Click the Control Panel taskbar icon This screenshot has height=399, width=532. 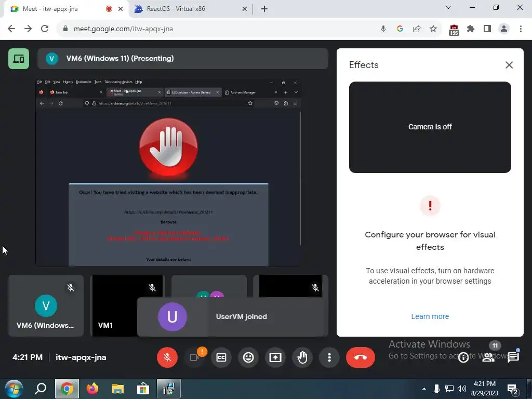coord(169,389)
